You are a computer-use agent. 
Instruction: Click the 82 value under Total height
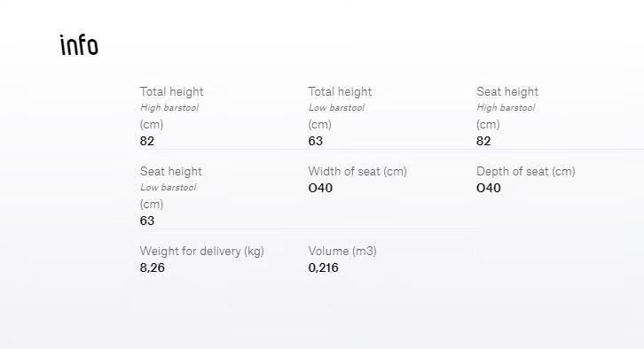point(147,141)
